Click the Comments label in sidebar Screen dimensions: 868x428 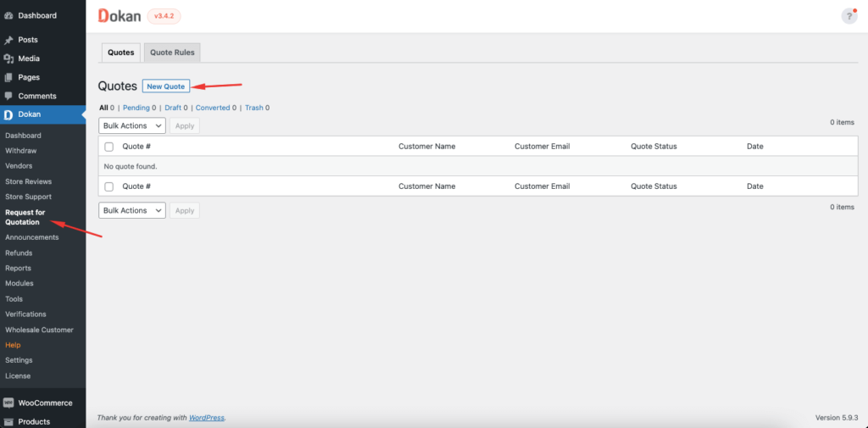click(37, 96)
